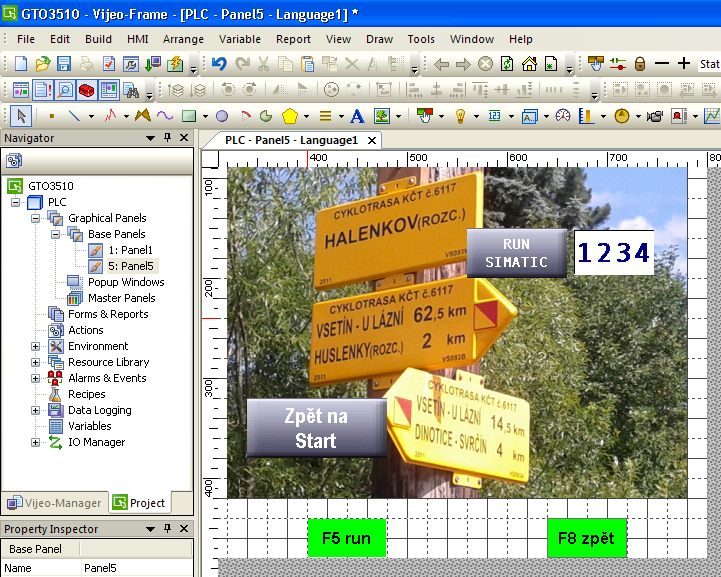Expand the Alarms & Events node
The width and height of the screenshot is (721, 577).
tap(35, 378)
